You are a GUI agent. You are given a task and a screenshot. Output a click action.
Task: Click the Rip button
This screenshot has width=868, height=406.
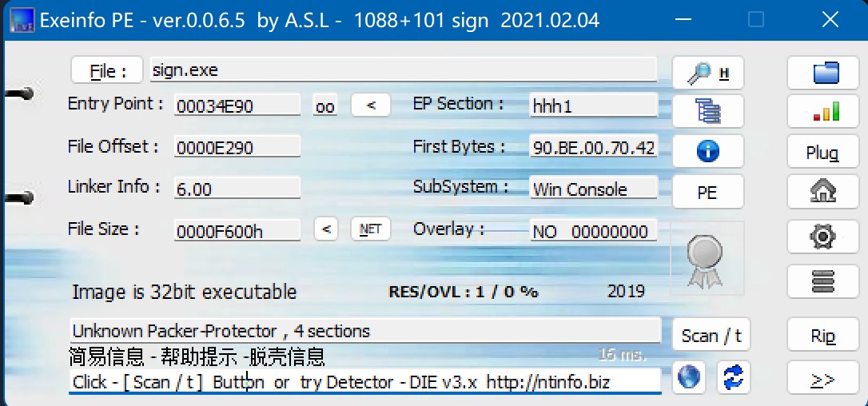tap(823, 335)
